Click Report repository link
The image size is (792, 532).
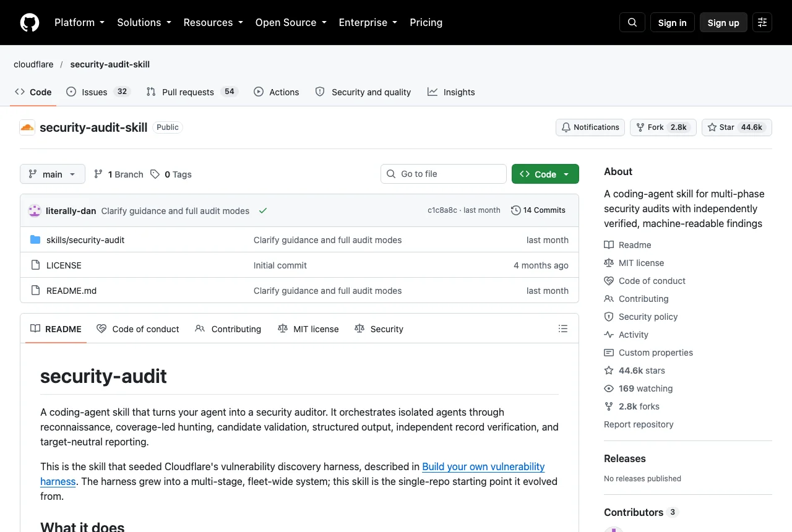(639, 424)
